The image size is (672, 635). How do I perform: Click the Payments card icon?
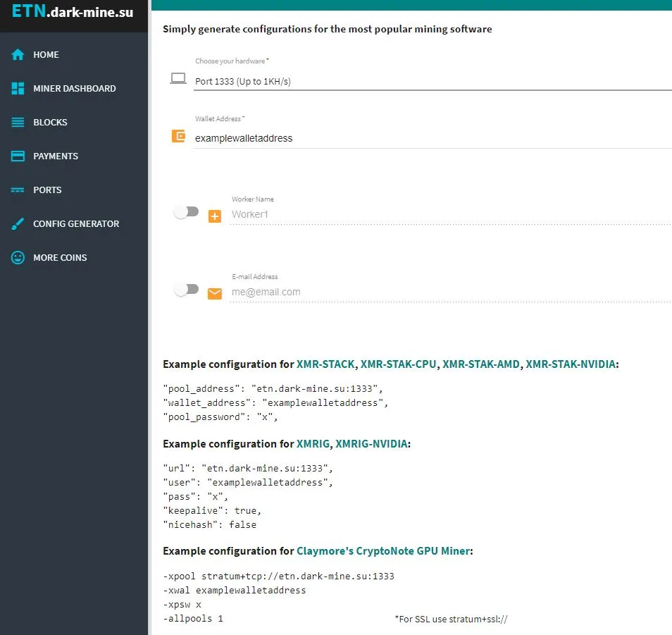coord(18,156)
